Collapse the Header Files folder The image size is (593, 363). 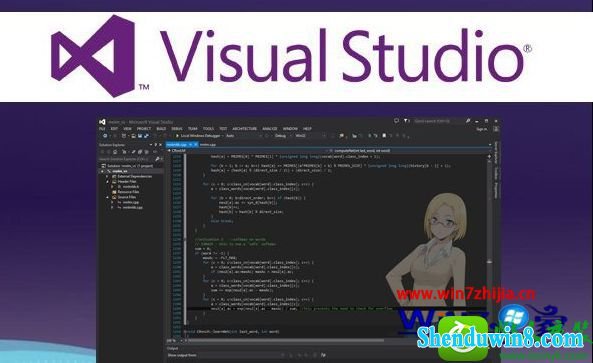click(x=107, y=182)
